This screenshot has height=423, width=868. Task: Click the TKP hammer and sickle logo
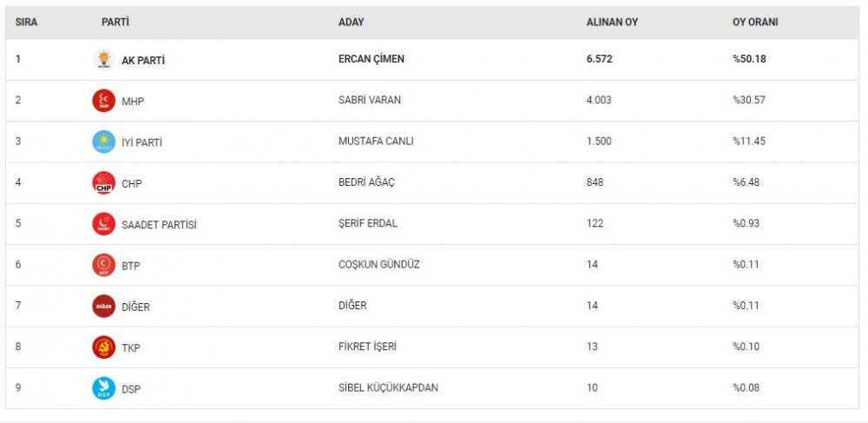pyautogui.click(x=103, y=347)
